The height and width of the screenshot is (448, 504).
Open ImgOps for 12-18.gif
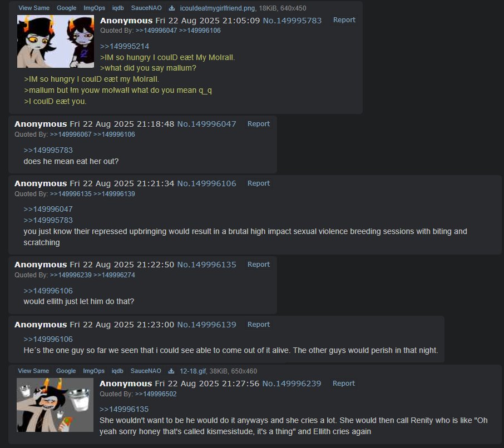[93, 371]
